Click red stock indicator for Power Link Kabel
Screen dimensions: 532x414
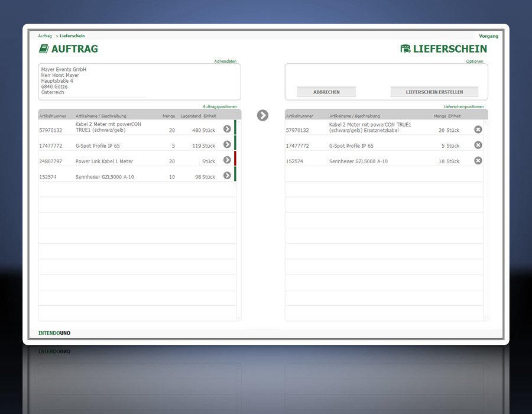point(235,158)
